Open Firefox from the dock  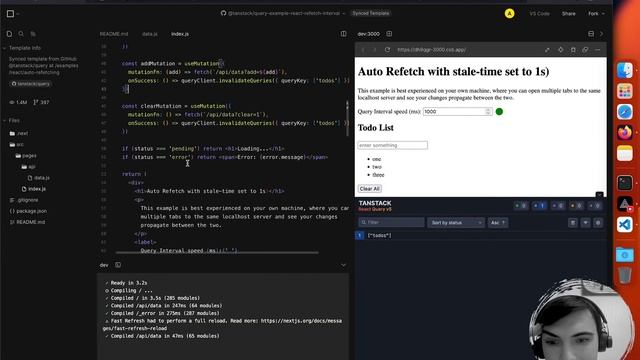pos(624,133)
